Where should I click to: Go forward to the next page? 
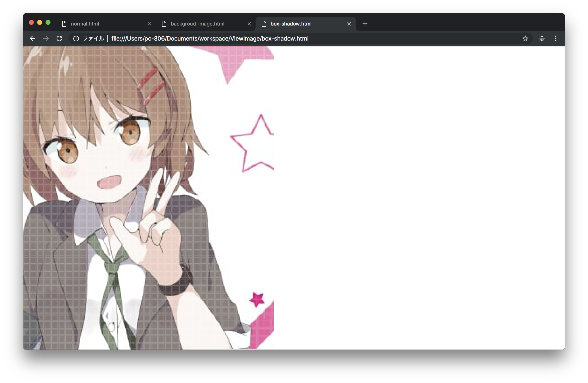[46, 38]
